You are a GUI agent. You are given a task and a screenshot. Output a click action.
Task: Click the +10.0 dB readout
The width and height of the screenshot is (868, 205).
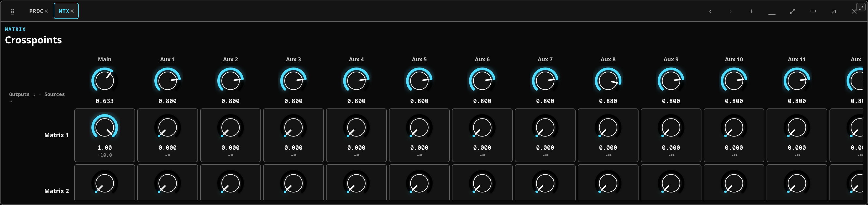(x=105, y=155)
